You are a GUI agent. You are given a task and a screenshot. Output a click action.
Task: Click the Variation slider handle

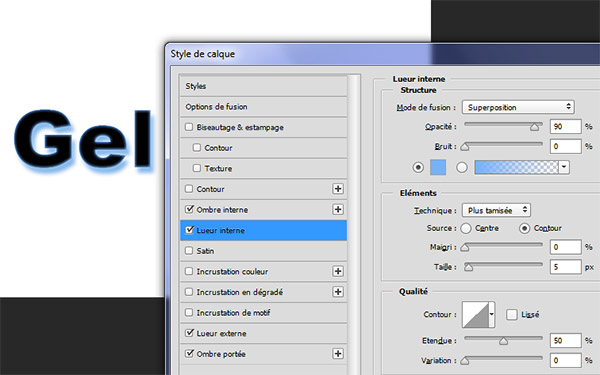[465, 361]
